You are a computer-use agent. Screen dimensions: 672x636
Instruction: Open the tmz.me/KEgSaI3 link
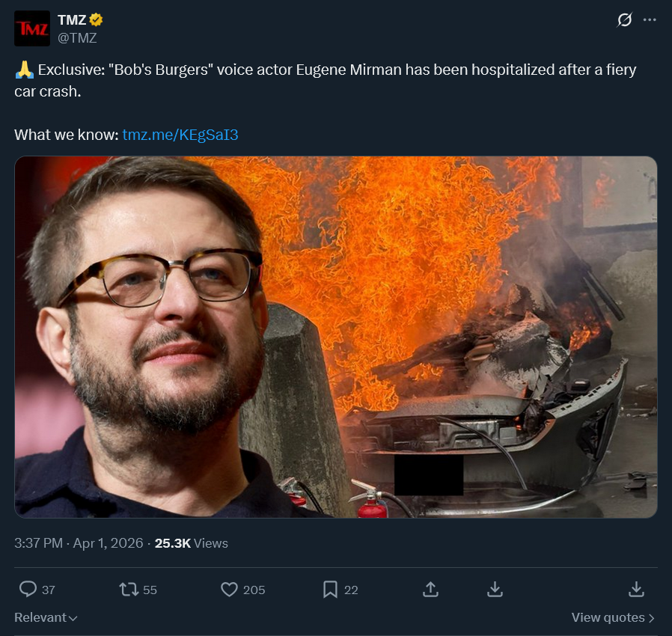180,135
